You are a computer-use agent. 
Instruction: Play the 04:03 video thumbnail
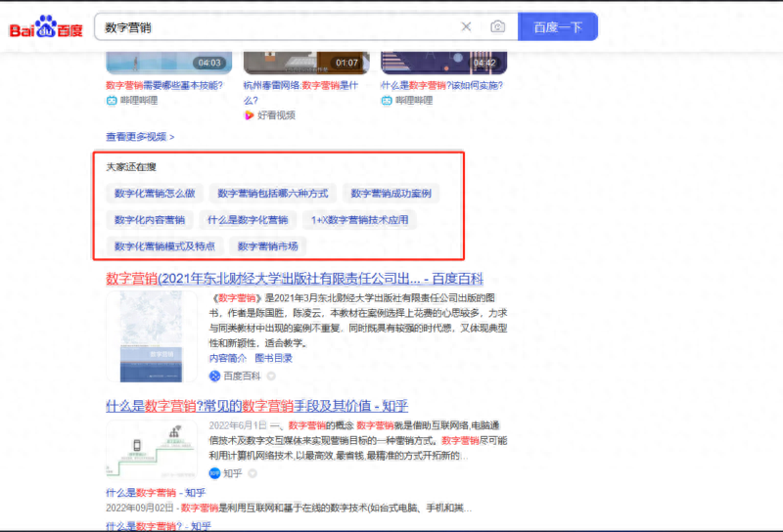pos(169,59)
